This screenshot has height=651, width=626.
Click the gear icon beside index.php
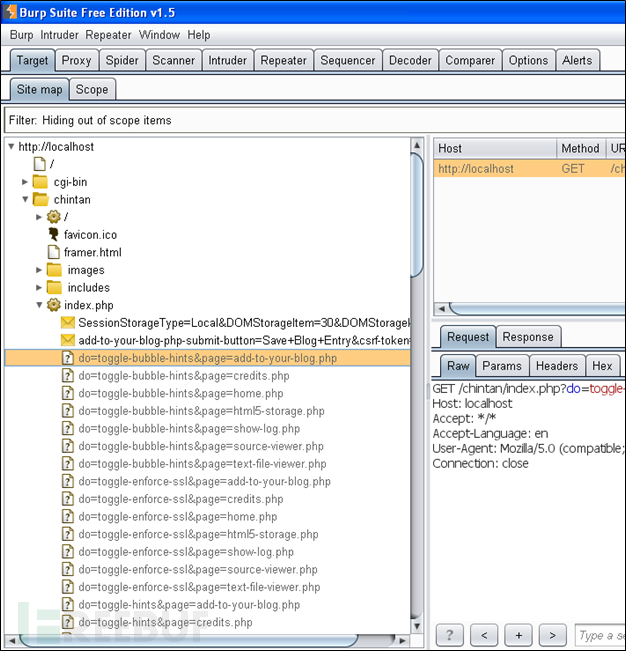pyautogui.click(x=54, y=305)
